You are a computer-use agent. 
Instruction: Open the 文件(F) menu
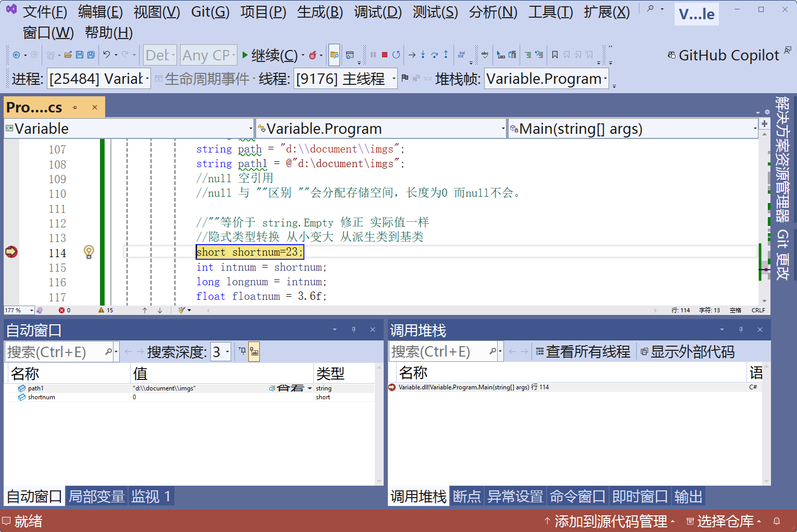click(x=45, y=11)
